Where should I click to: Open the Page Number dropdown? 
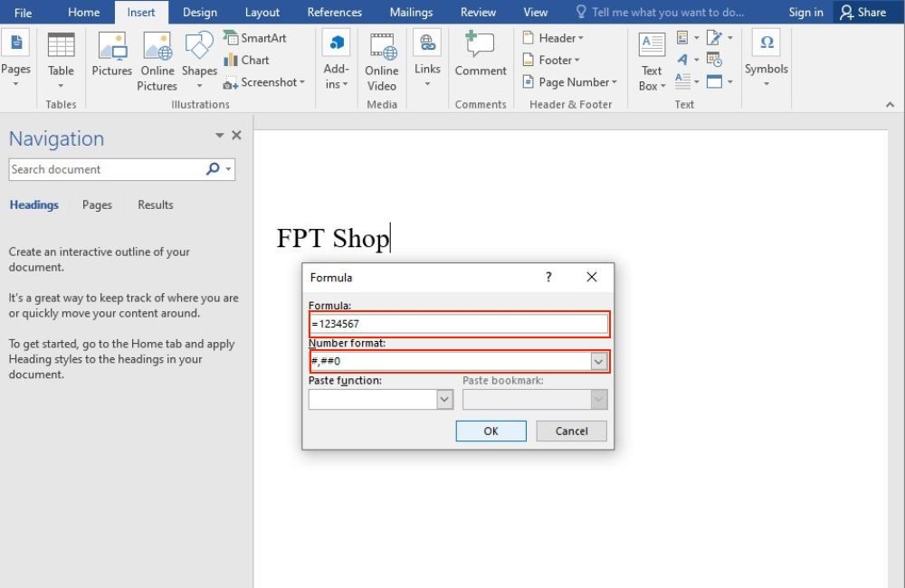tap(569, 82)
